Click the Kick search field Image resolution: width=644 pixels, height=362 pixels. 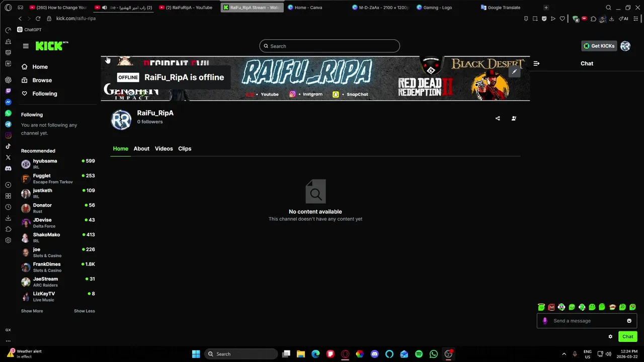(330, 46)
